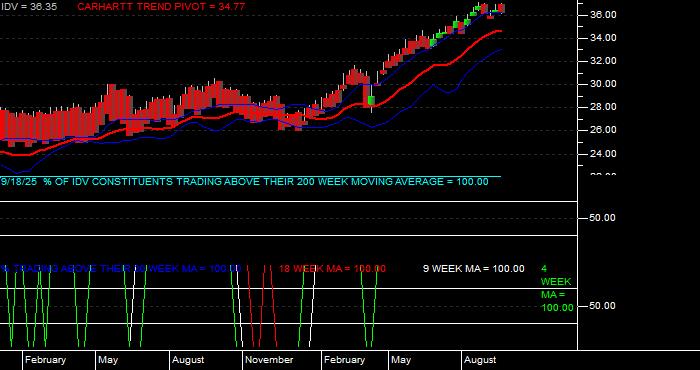
Task: Click the 28.00 price axis label
Action: [604, 107]
